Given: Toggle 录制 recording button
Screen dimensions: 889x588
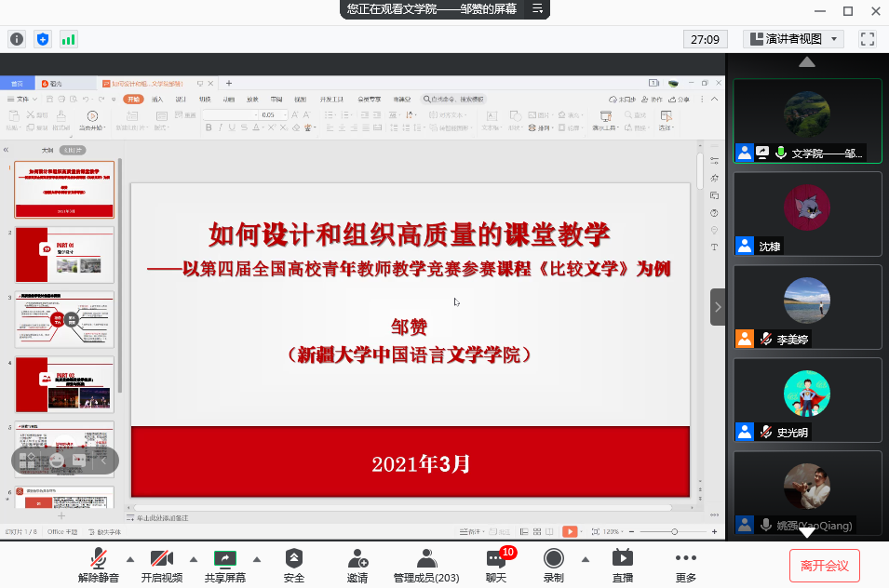Looking at the screenshot, I should (554, 564).
